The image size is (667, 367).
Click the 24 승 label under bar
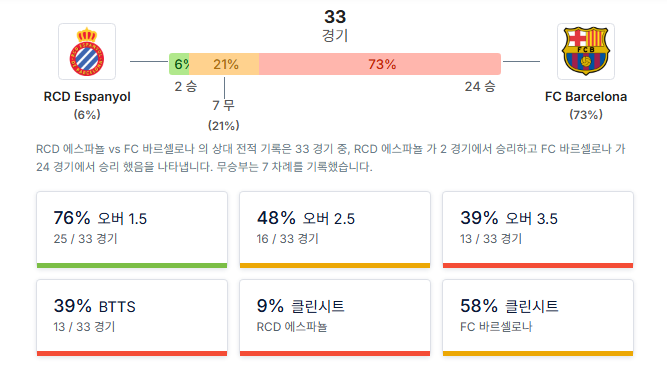point(480,86)
